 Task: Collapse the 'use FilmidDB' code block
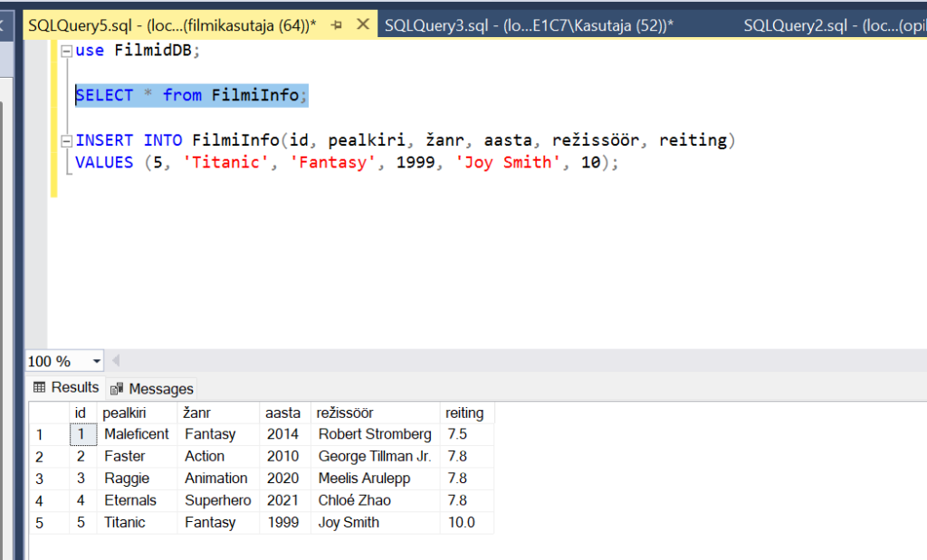click(66, 52)
